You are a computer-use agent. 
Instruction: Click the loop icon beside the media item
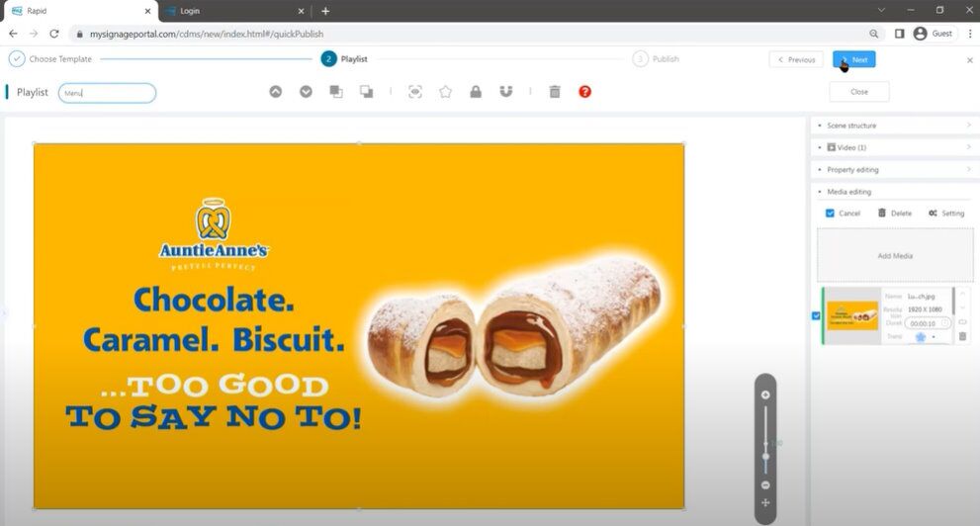coord(962,321)
